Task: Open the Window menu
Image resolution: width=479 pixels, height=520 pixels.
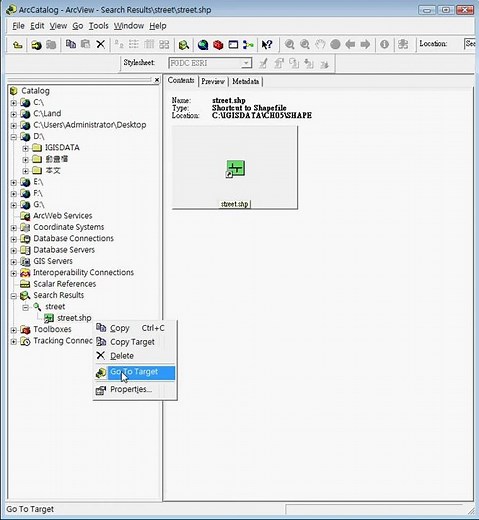Action: point(129,26)
